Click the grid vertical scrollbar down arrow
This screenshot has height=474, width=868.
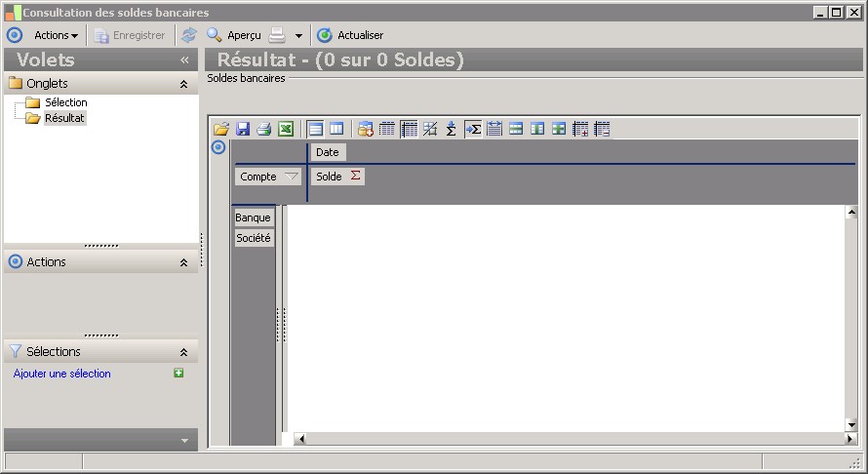pos(851,425)
